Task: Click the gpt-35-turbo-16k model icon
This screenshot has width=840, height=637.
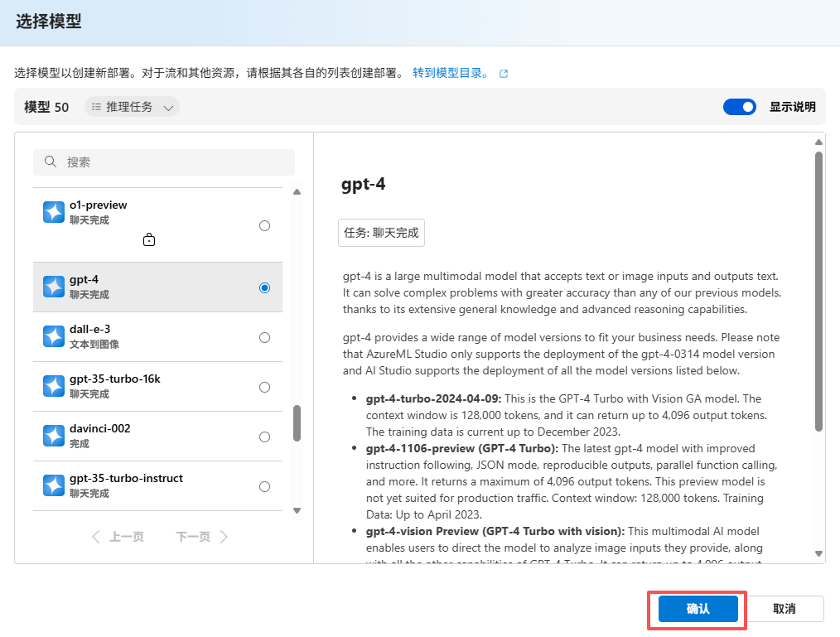Action: [x=53, y=387]
